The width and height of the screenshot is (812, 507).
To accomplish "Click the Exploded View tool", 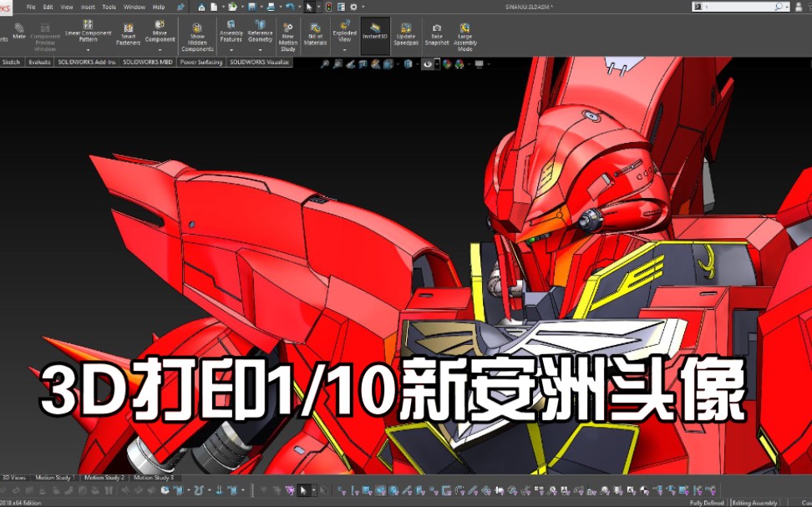I will (x=345, y=31).
